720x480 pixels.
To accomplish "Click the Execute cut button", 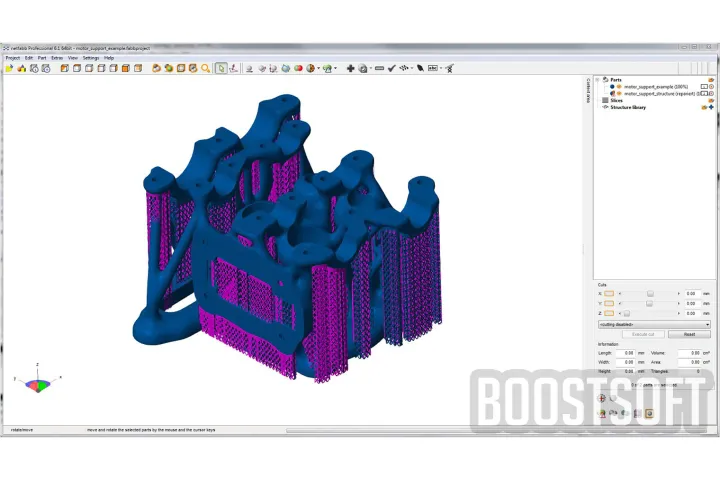I will (x=644, y=334).
